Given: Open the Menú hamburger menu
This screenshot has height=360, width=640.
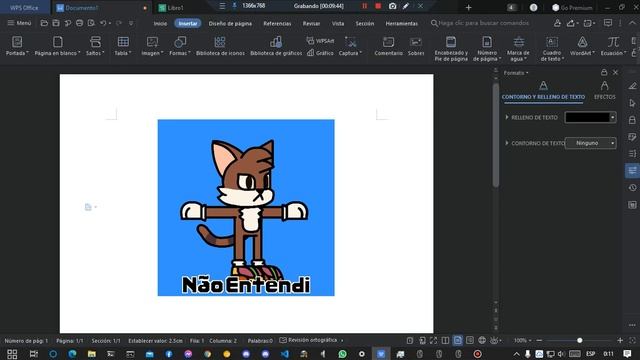Looking at the screenshot, I should [19, 23].
